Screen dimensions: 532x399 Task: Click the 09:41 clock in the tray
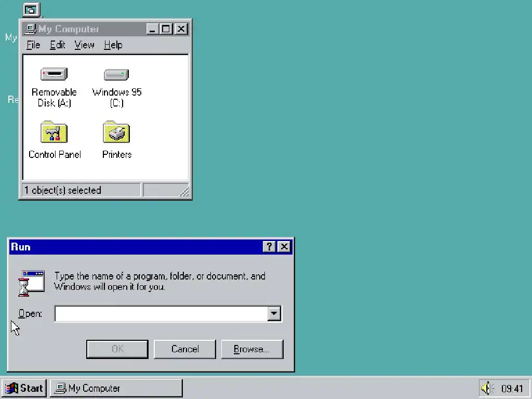[x=512, y=388]
